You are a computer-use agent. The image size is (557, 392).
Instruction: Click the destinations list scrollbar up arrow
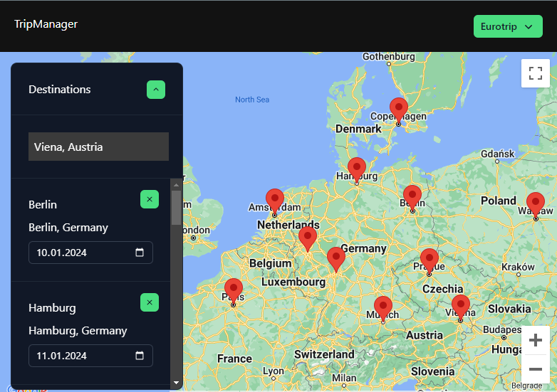176,185
